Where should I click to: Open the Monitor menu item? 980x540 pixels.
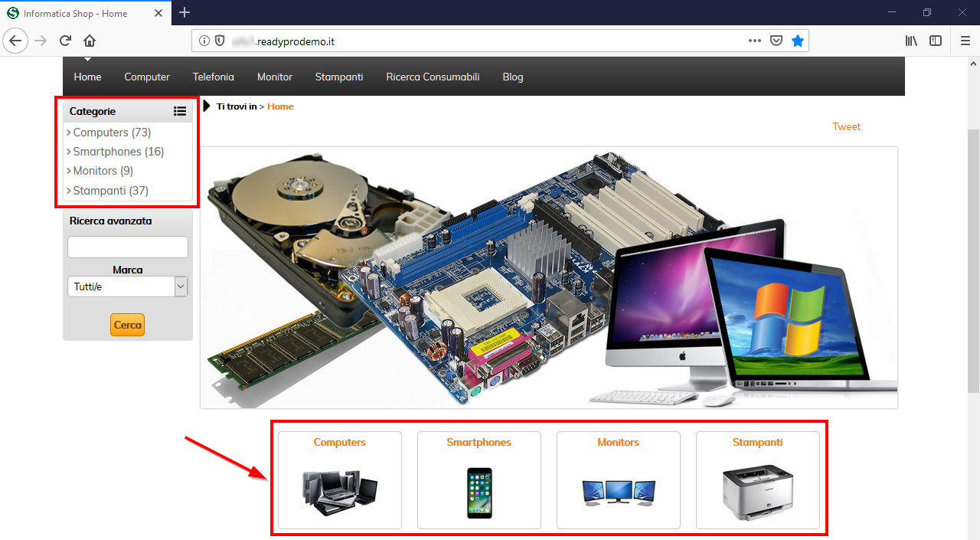tap(275, 77)
